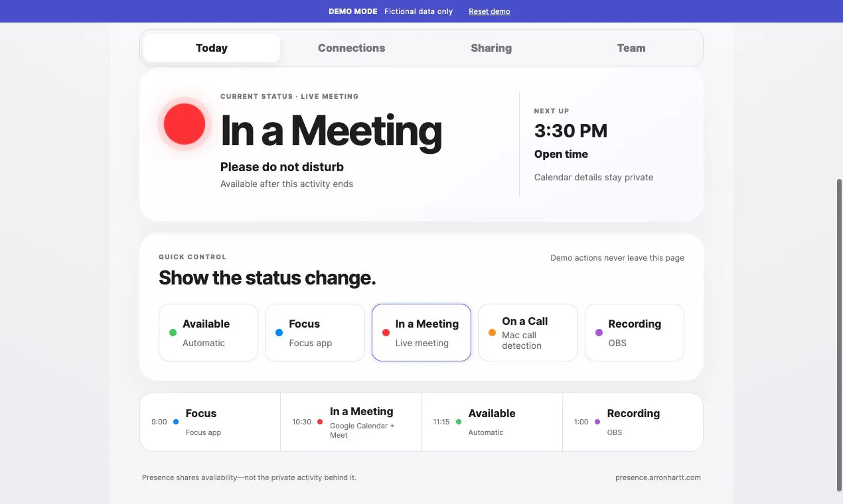
Task: Click the In a Meeting headline
Action: pyautogui.click(x=331, y=131)
